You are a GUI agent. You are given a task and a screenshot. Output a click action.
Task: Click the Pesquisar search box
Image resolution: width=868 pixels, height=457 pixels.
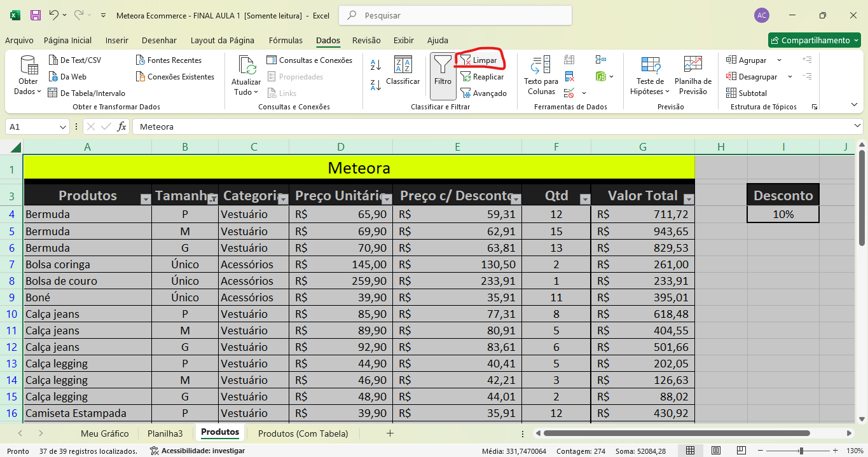tap(455, 15)
